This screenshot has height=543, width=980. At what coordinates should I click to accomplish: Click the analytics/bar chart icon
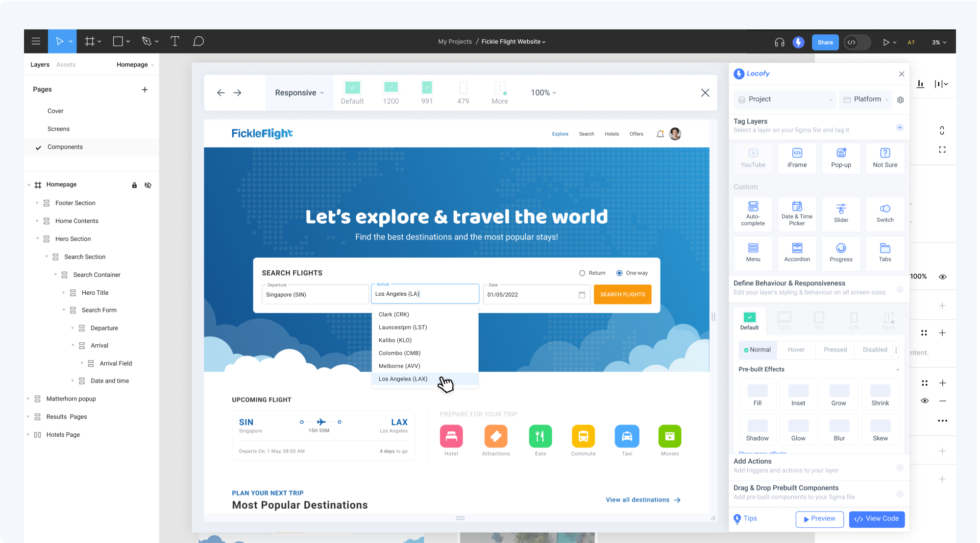(921, 84)
